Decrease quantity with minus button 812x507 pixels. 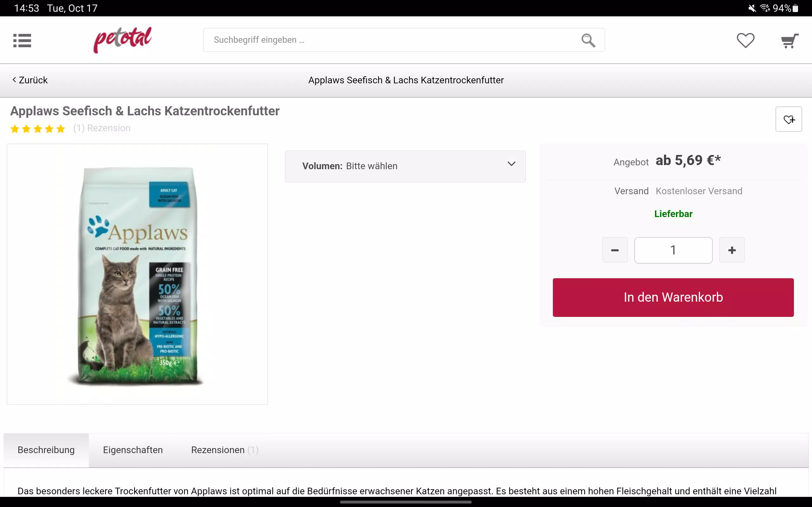point(615,250)
